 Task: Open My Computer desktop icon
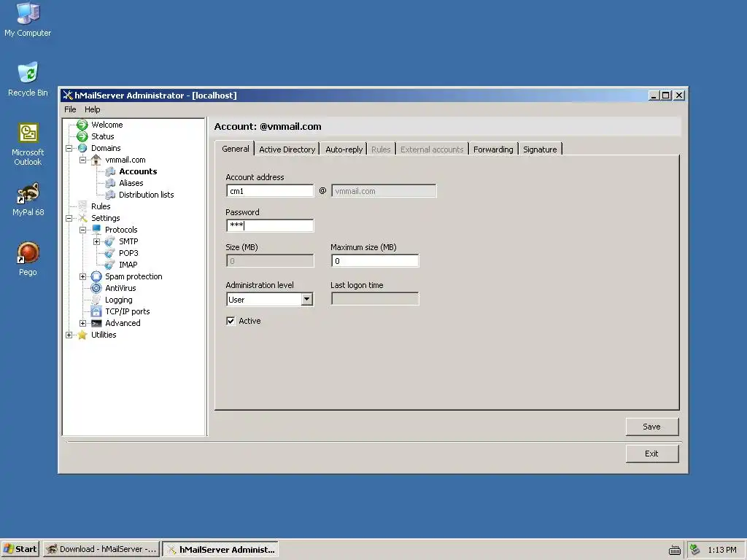(28, 19)
